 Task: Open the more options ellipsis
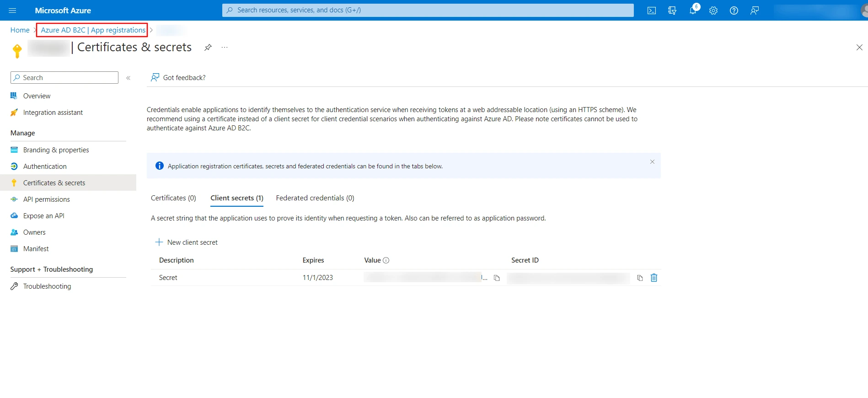pyautogui.click(x=225, y=47)
